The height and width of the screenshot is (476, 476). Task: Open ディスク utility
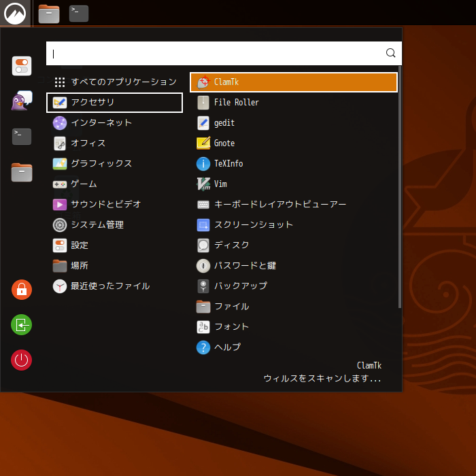(x=294, y=245)
